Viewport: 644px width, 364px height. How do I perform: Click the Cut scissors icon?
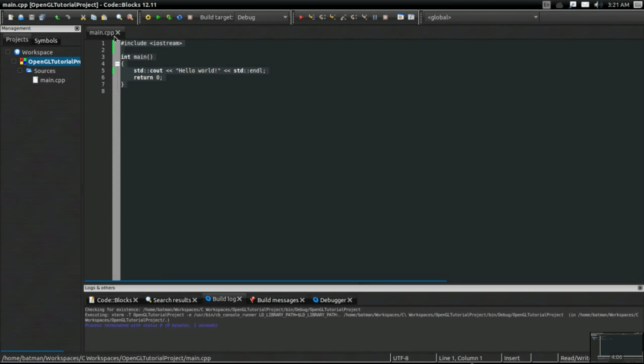[83, 17]
